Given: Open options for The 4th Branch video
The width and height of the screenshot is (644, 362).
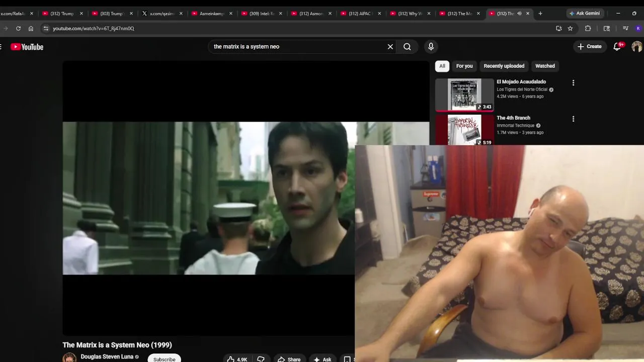Looking at the screenshot, I should [573, 119].
